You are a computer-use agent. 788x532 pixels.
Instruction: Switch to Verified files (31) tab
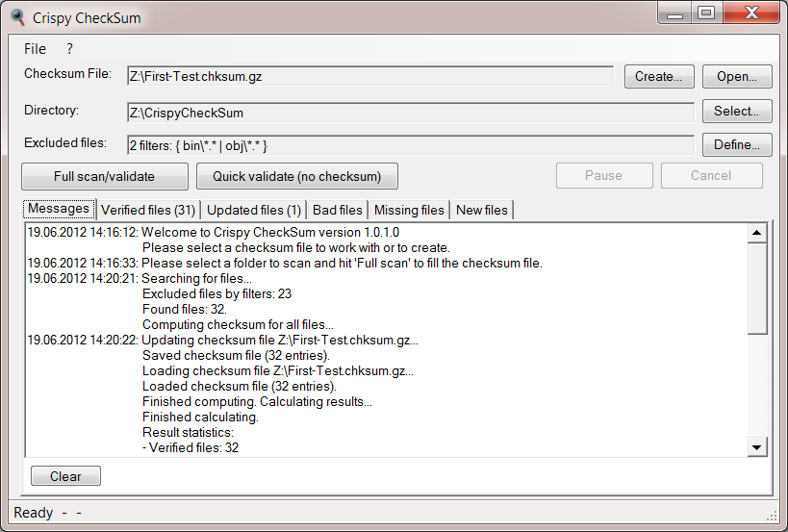click(x=148, y=210)
